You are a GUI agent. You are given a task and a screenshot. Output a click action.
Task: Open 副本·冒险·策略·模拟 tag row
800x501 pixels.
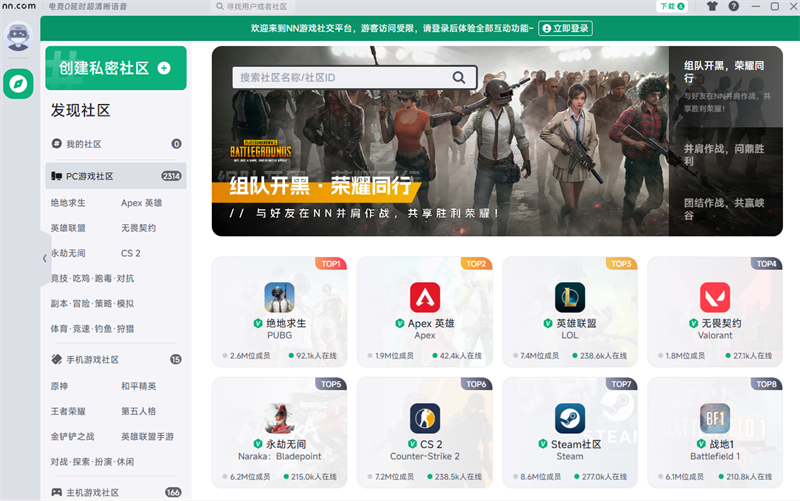click(x=92, y=304)
